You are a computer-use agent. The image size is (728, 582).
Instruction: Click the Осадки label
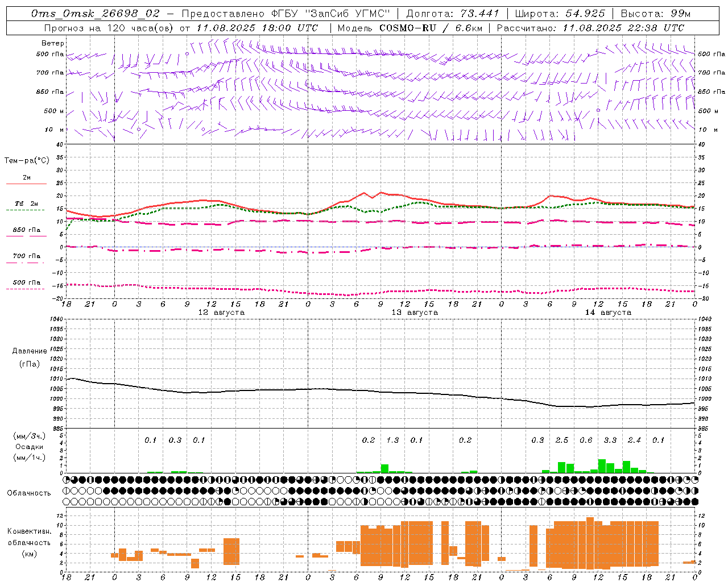[x=30, y=447]
